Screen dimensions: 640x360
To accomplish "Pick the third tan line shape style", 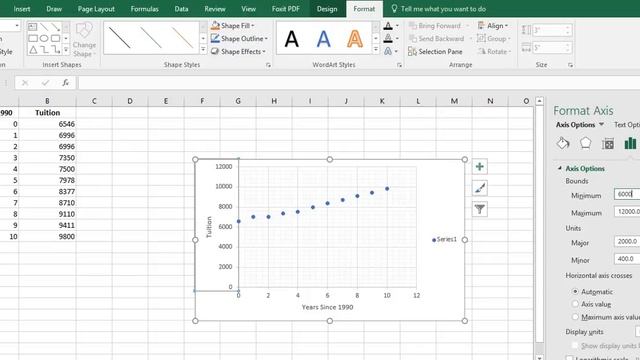I will [182, 38].
